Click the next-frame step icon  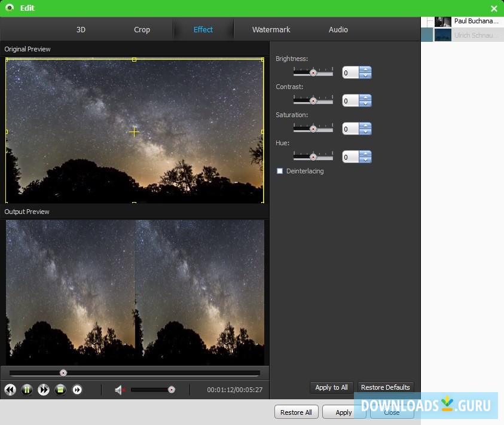tap(77, 389)
